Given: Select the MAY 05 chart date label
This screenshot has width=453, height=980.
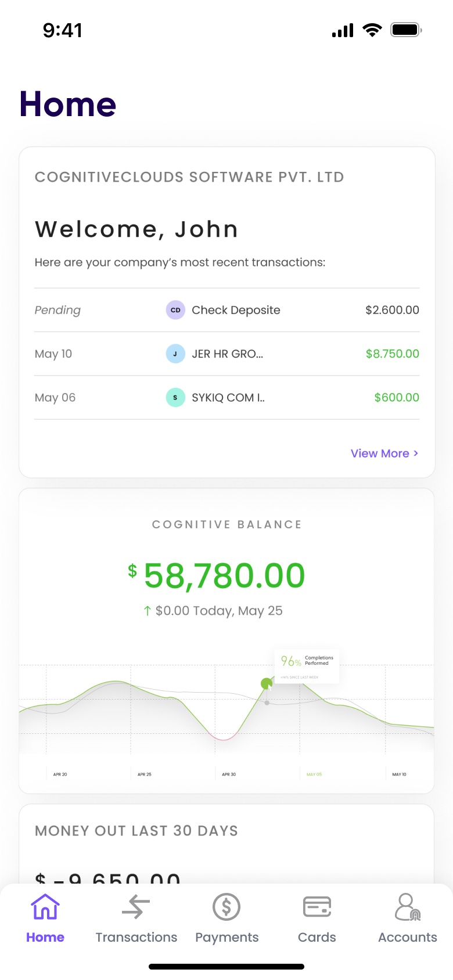Looking at the screenshot, I should coord(314,774).
